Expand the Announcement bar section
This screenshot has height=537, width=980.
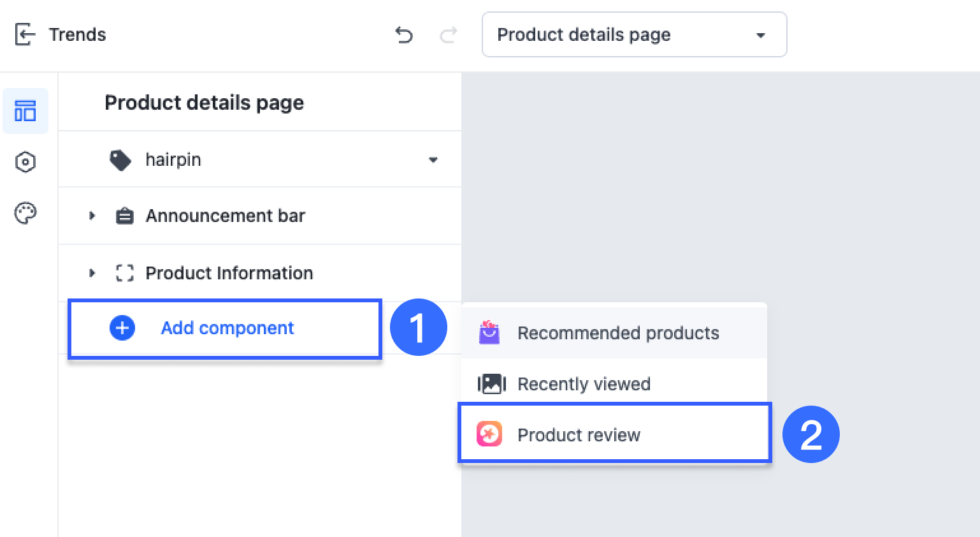pyautogui.click(x=92, y=216)
